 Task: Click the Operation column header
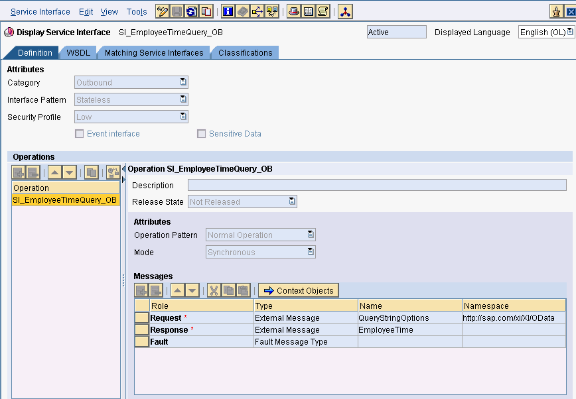tap(65, 188)
